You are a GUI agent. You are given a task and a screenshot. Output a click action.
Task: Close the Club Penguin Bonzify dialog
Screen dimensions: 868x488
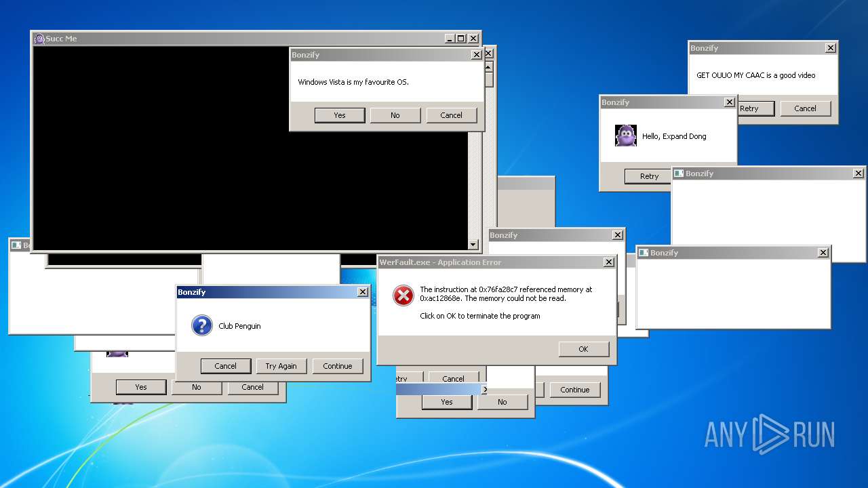tap(363, 292)
